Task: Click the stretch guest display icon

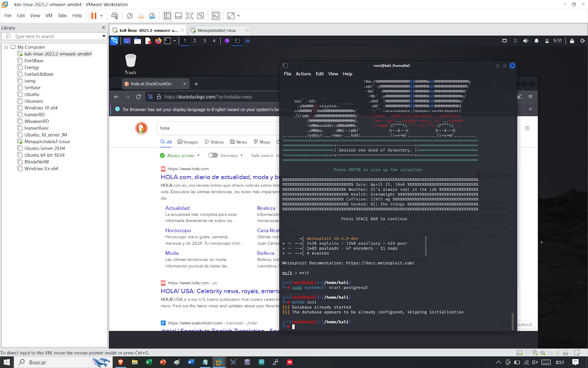Action: [x=231, y=16]
